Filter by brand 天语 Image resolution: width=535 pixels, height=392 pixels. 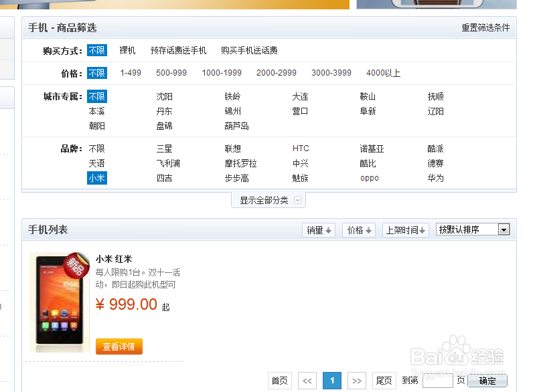click(x=97, y=163)
